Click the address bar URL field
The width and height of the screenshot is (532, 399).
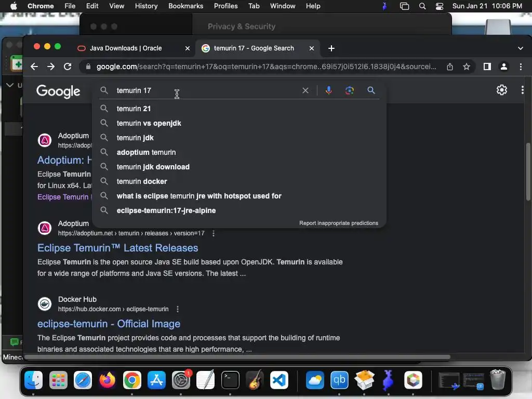[x=267, y=66]
